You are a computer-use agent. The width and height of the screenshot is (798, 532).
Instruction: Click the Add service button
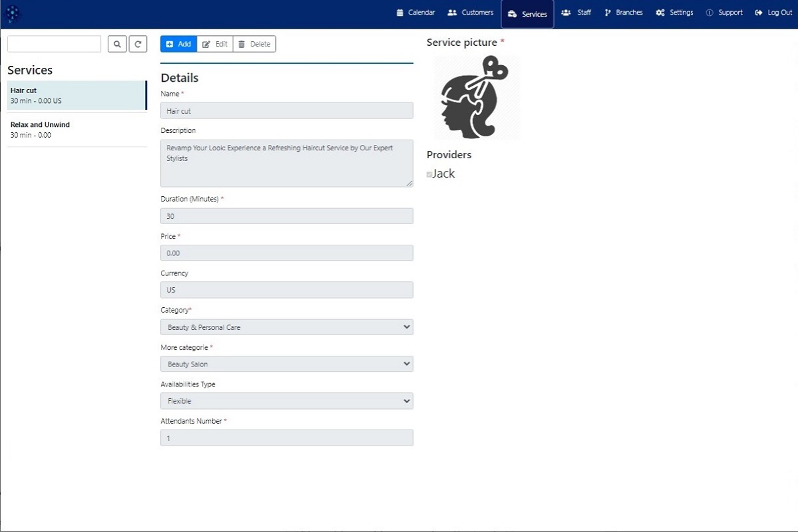tap(178, 44)
